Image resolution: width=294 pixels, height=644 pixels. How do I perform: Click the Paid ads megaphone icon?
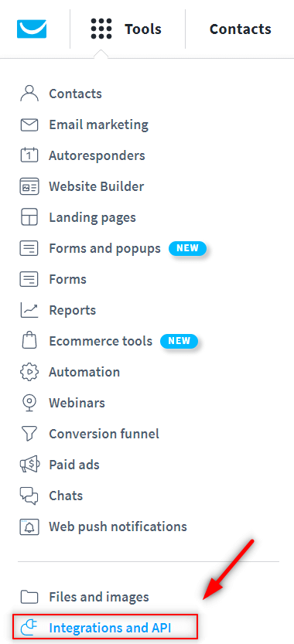(29, 465)
